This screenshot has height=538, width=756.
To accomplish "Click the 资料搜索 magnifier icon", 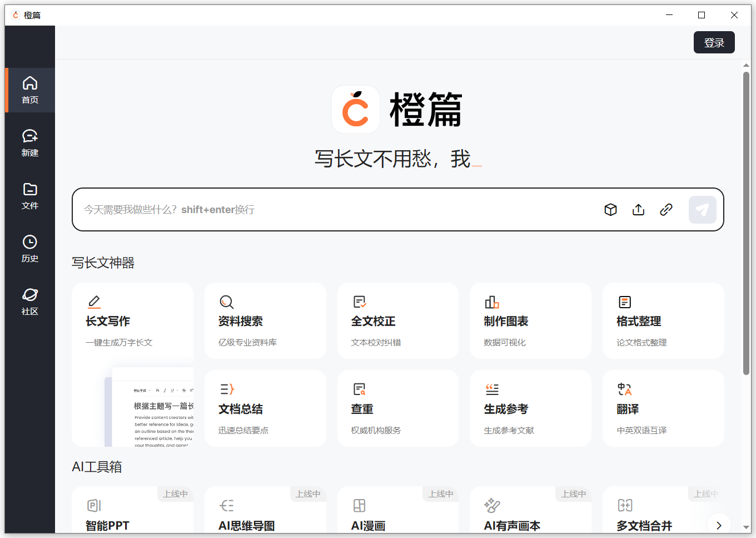I will (x=226, y=302).
